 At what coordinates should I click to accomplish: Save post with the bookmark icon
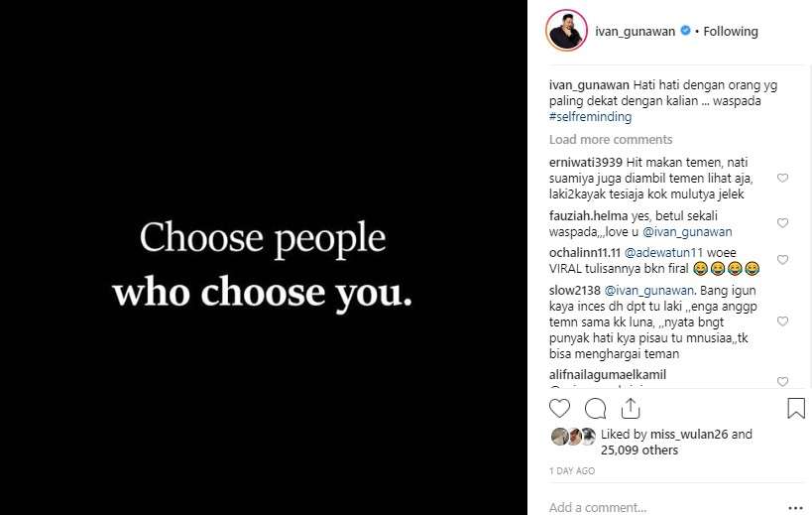(795, 408)
